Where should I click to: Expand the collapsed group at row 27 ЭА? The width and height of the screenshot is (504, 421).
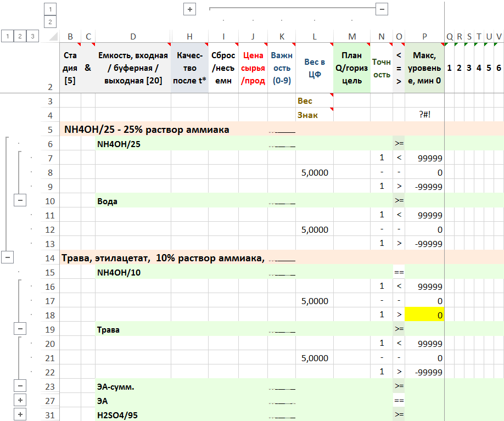(20, 401)
